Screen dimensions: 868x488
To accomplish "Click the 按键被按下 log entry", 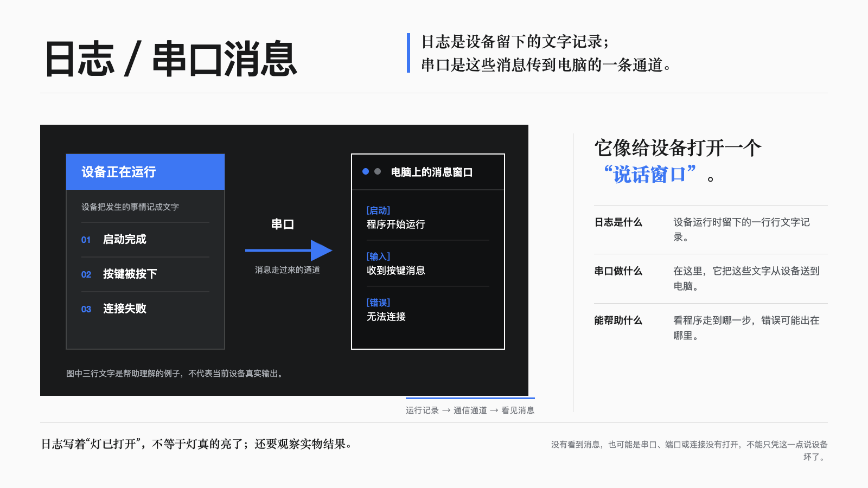I will (x=130, y=274).
